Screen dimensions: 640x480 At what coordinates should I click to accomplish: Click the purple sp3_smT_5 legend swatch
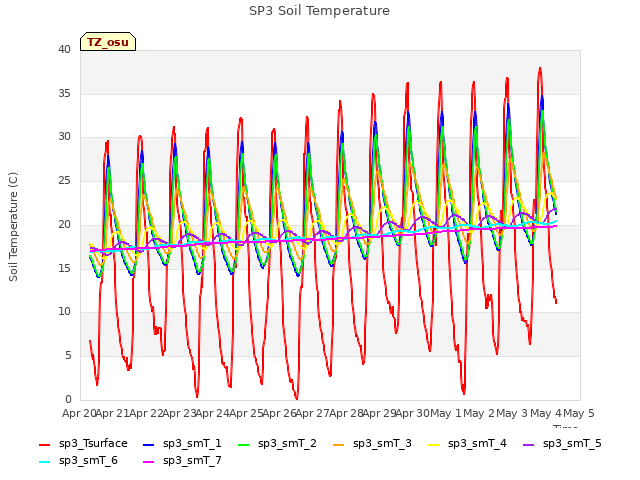pyautogui.click(x=529, y=444)
